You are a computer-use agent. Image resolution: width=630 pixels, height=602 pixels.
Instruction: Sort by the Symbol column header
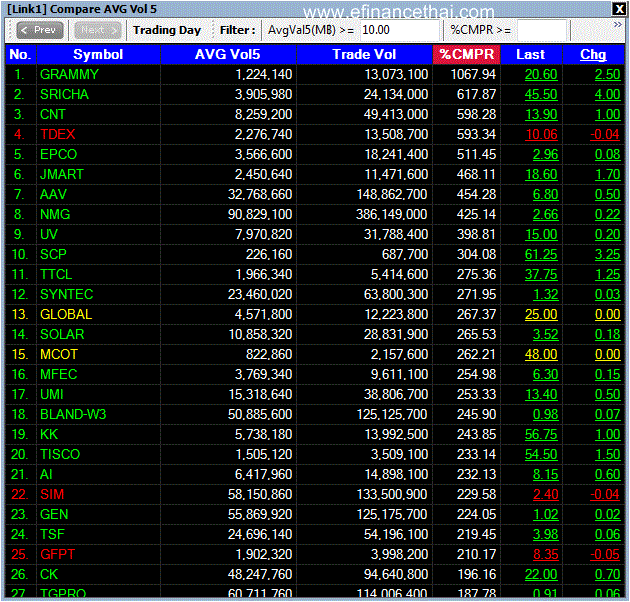click(x=98, y=54)
